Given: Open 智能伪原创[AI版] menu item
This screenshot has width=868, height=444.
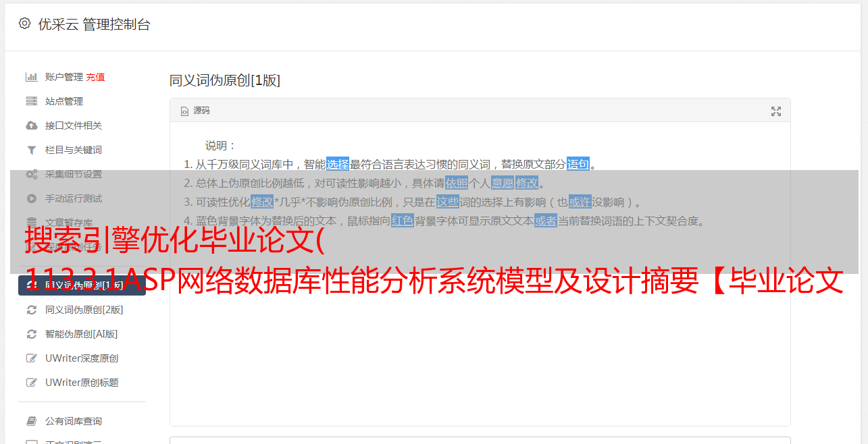Looking at the screenshot, I should click(x=82, y=334).
